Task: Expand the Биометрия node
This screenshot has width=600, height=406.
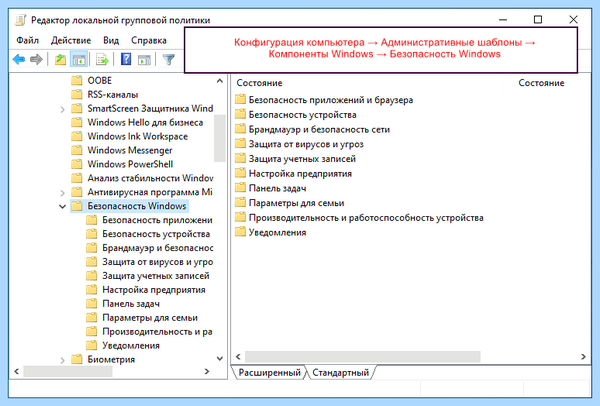Action: (x=62, y=360)
